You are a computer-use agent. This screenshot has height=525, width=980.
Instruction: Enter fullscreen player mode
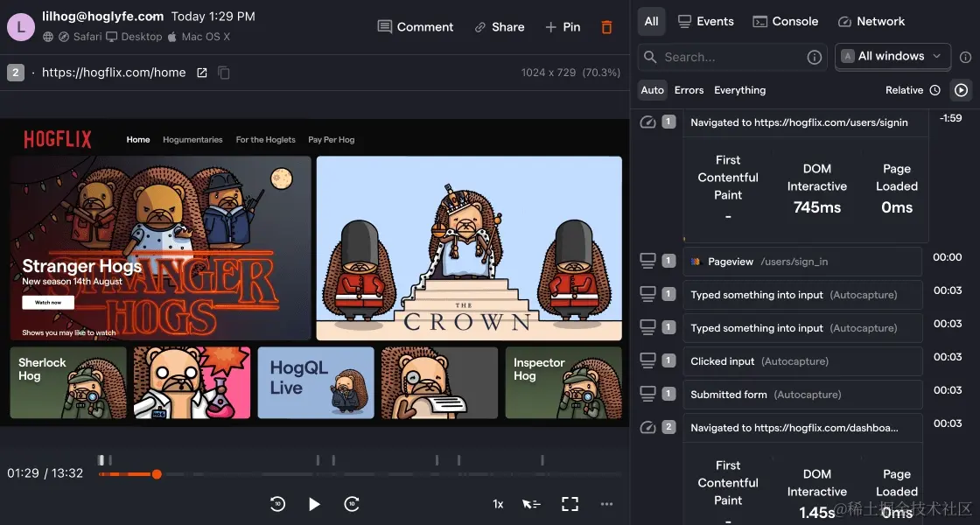point(570,504)
